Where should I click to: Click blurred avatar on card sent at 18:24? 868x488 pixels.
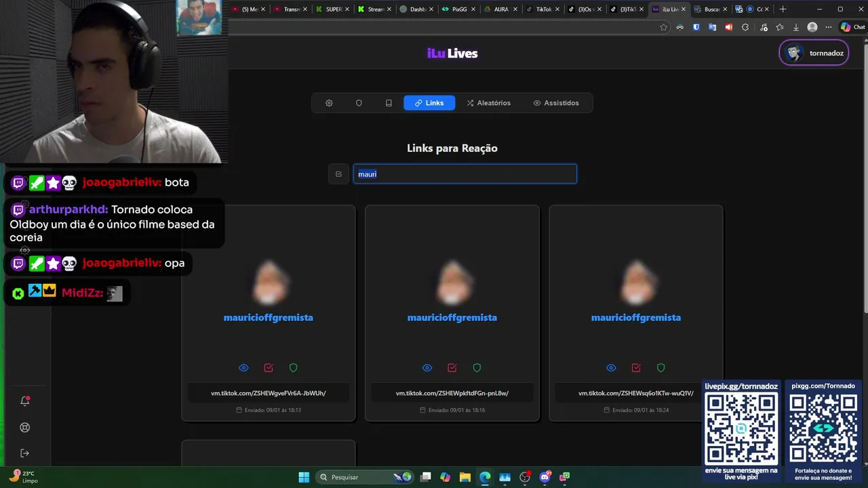point(636,282)
